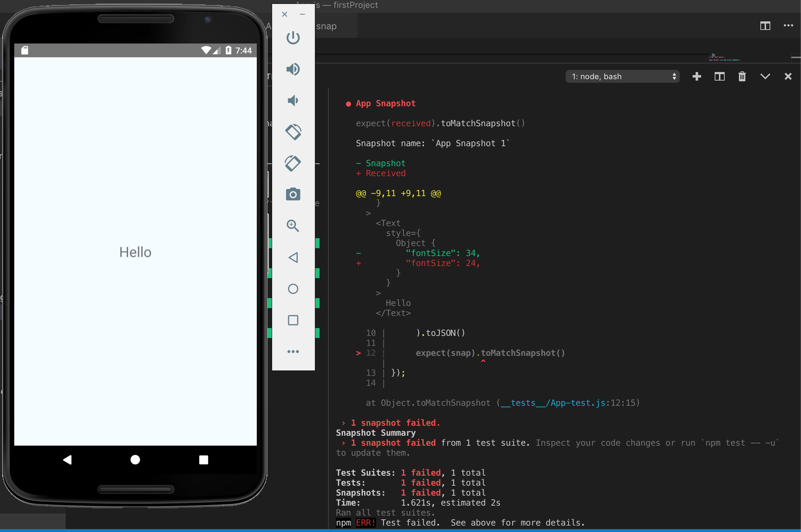Viewport: 801px width, 532px height.
Task: Rotate emulator right
Action: [293, 163]
